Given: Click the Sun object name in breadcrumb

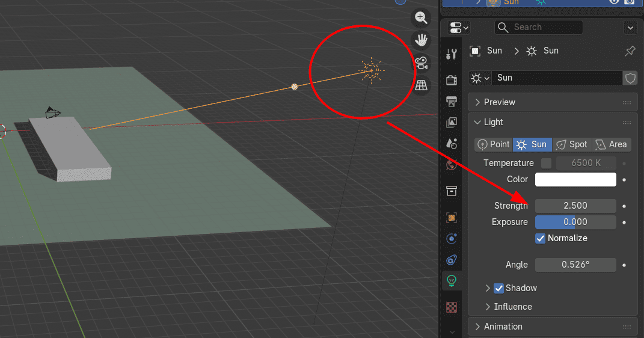Looking at the screenshot, I should point(494,51).
